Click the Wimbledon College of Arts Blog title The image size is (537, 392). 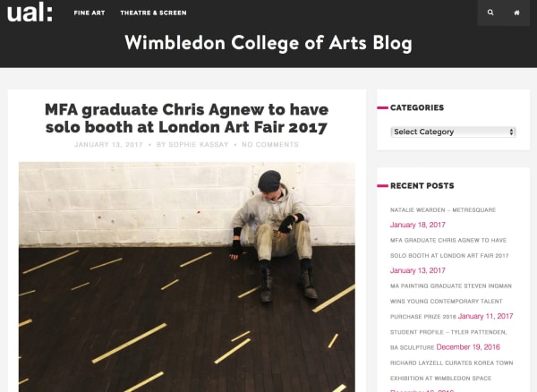tap(268, 43)
